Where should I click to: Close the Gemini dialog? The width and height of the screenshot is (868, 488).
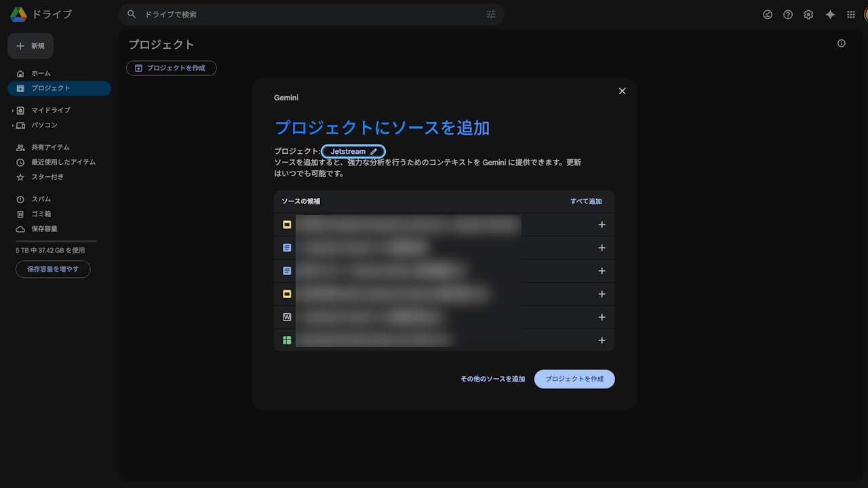[622, 91]
